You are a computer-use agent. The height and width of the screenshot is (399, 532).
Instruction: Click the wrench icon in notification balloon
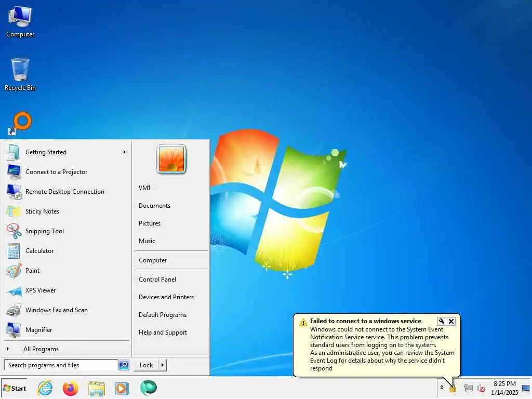pyautogui.click(x=442, y=321)
